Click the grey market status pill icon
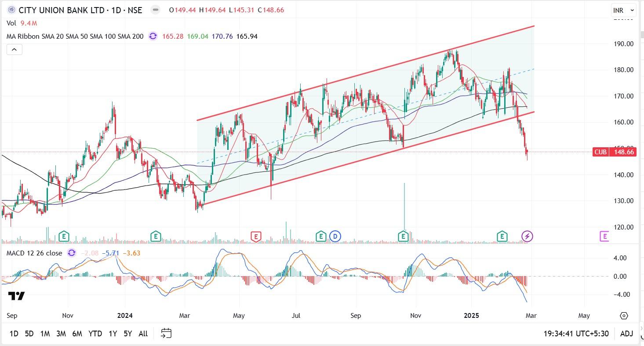 click(x=155, y=10)
